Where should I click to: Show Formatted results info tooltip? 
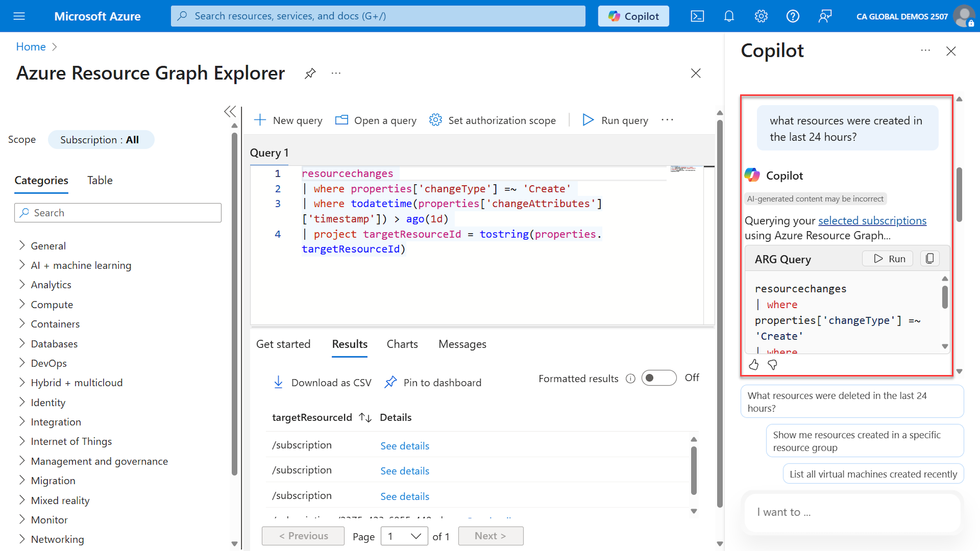coord(630,379)
